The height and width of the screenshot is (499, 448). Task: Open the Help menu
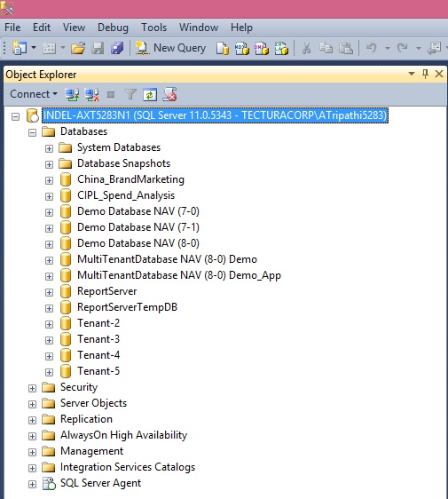(x=241, y=28)
